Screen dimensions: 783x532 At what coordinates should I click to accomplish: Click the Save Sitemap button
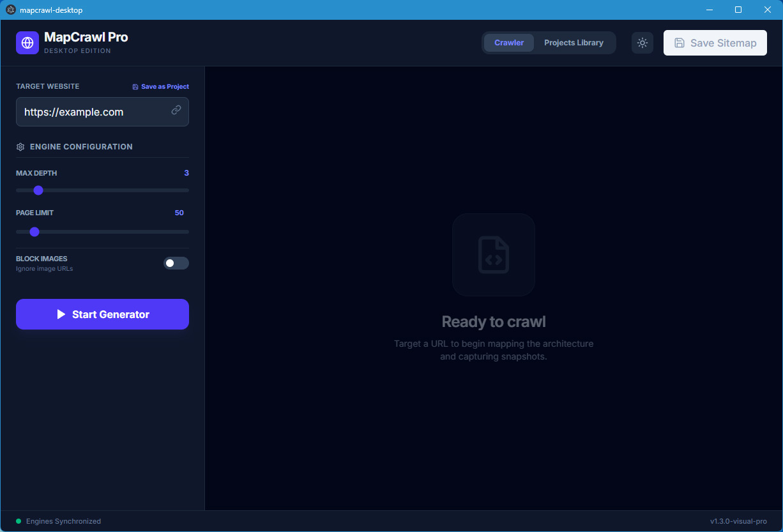pyautogui.click(x=715, y=42)
